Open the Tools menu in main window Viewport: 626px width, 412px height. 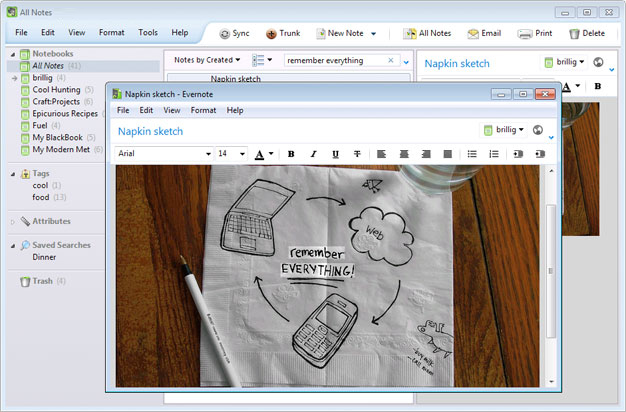(x=148, y=32)
